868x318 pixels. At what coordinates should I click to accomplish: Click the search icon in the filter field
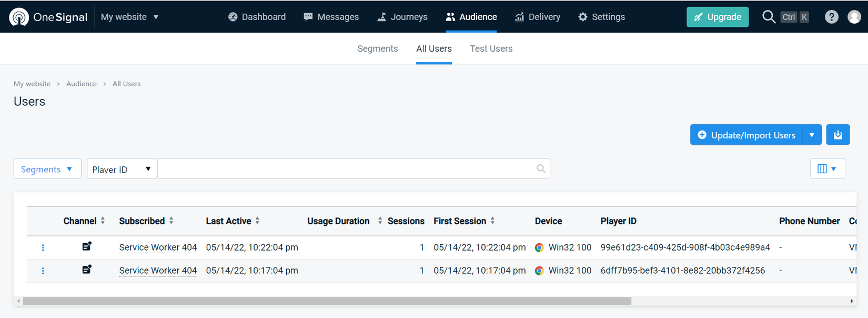pos(541,168)
